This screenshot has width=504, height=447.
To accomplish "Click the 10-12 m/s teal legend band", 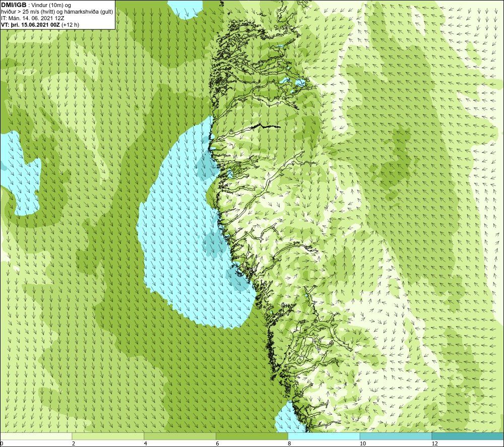I will (x=396, y=436).
